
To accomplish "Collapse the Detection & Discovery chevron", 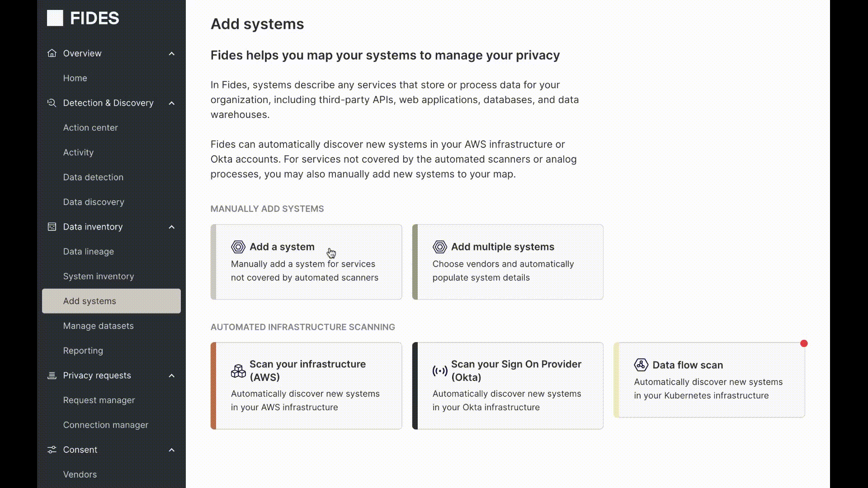I will point(172,103).
